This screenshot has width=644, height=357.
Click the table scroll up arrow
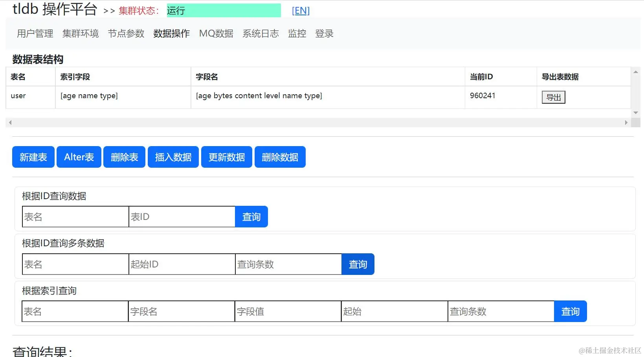pos(636,72)
